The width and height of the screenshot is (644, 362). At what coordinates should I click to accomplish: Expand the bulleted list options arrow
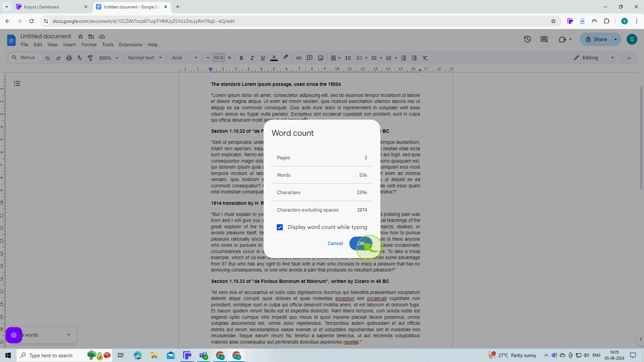tap(381, 58)
